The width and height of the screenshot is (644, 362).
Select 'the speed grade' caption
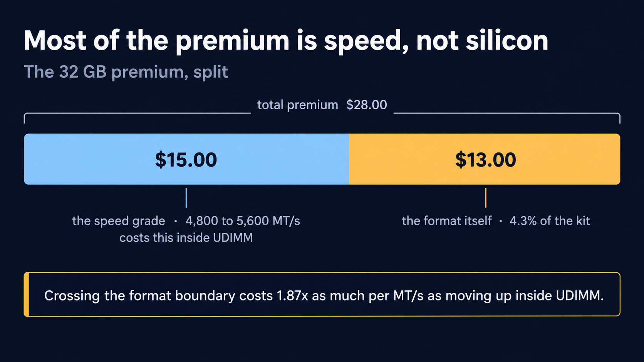click(x=119, y=221)
